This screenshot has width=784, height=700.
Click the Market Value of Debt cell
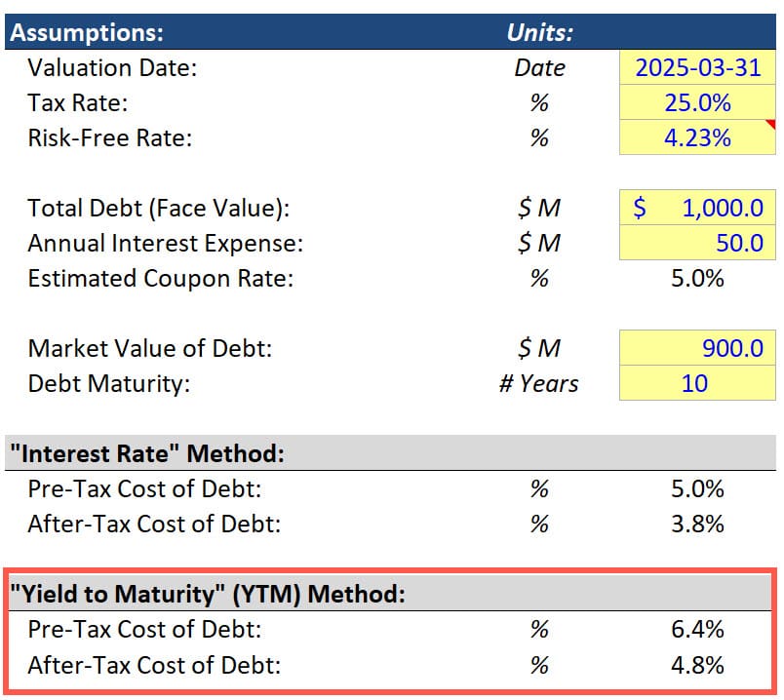coord(696,348)
